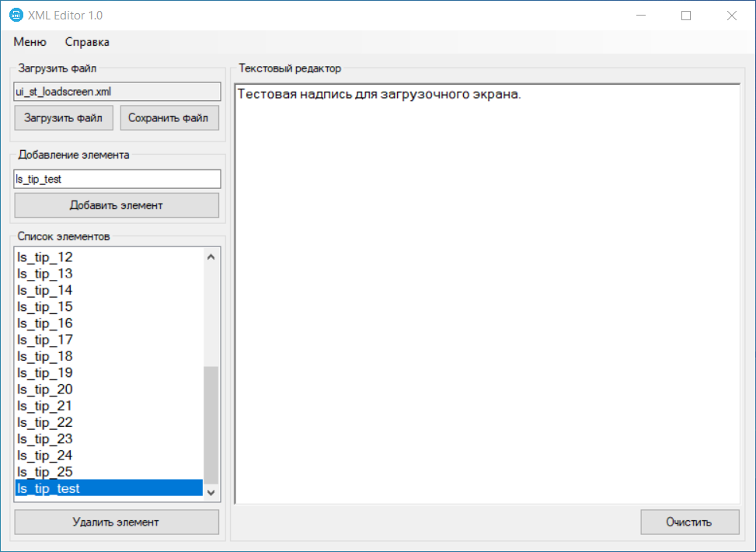The image size is (756, 552).
Task: Open the Меню menu
Action: pyautogui.click(x=30, y=42)
